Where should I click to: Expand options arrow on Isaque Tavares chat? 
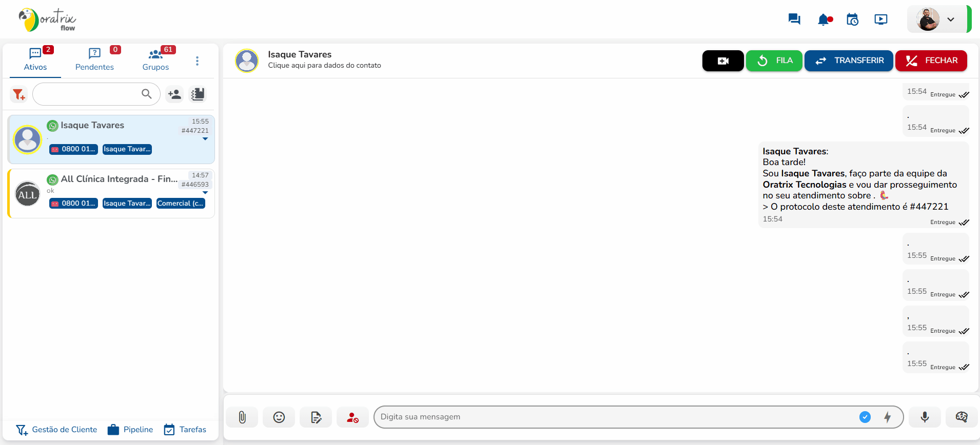[205, 139]
